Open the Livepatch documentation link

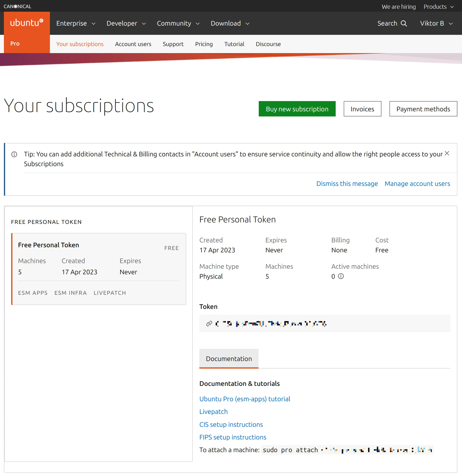213,412
